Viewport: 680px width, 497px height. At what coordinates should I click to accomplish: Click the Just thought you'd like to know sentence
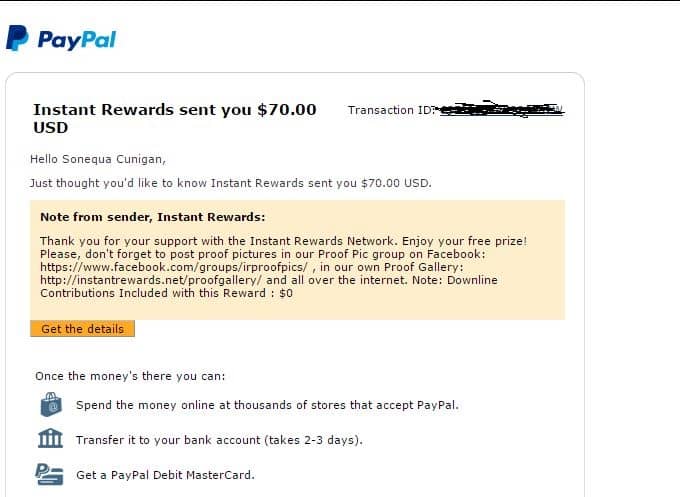point(231,183)
